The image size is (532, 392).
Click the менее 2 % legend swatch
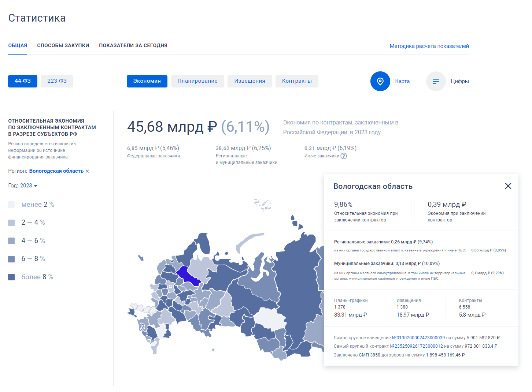tap(11, 205)
